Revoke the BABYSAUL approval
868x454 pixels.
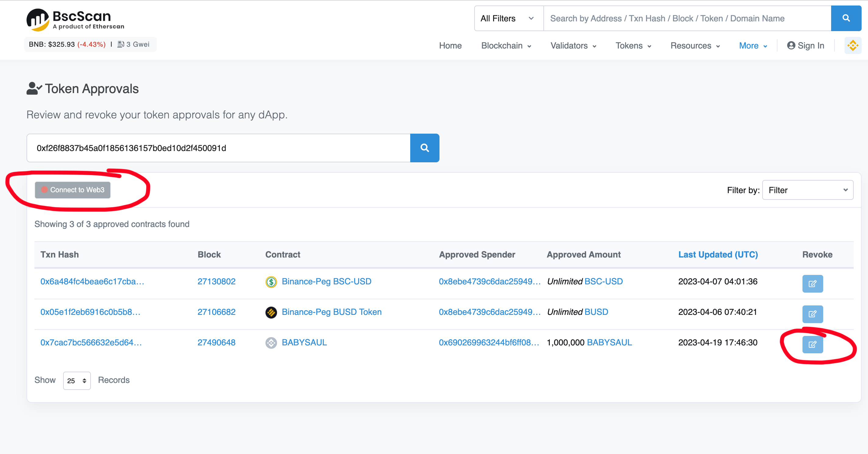pyautogui.click(x=813, y=344)
